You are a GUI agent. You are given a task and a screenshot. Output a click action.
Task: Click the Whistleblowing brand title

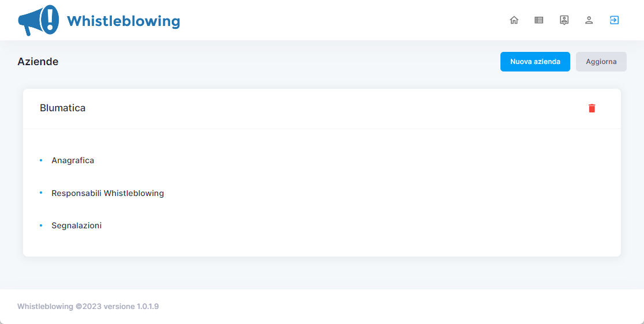[x=123, y=21]
